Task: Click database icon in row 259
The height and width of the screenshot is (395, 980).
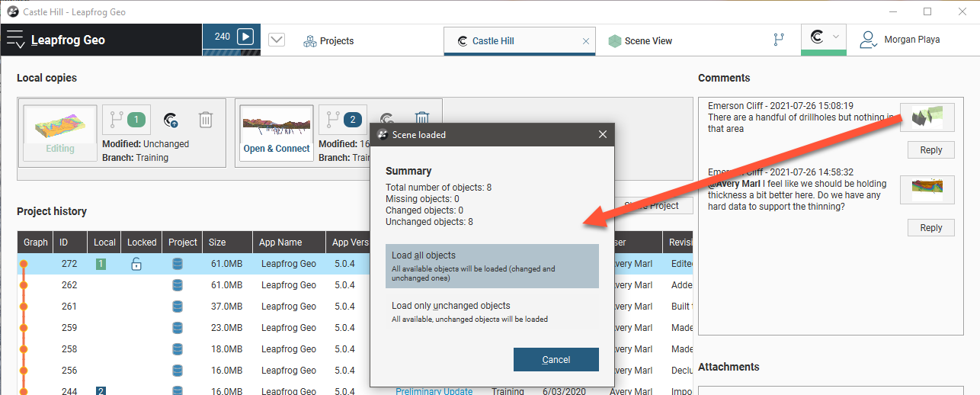Action: [x=178, y=328]
